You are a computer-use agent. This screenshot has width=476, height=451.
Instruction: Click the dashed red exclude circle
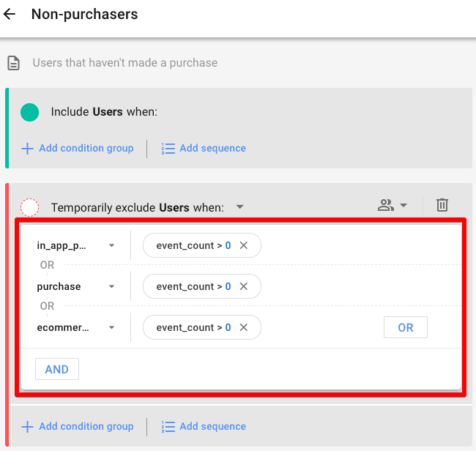pyautogui.click(x=29, y=208)
